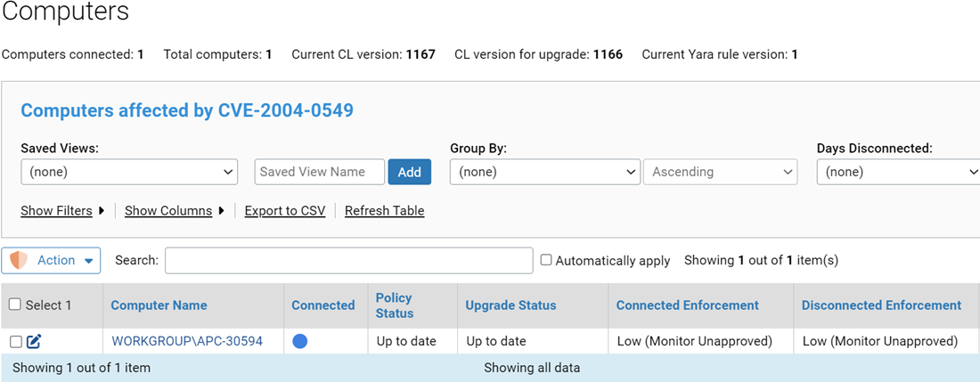Click into the Search text field
The height and width of the screenshot is (382, 980).
[348, 260]
